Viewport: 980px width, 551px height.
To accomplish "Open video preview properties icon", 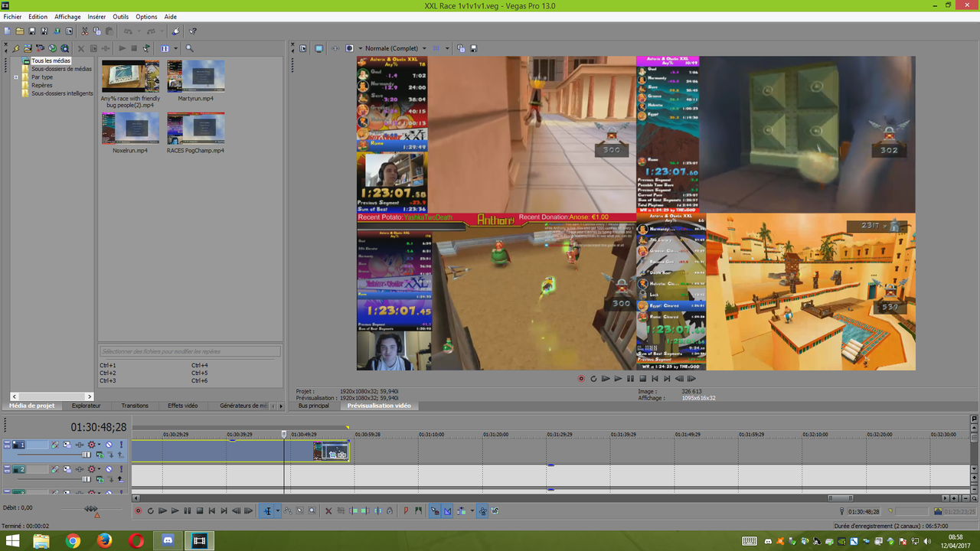I will (303, 48).
